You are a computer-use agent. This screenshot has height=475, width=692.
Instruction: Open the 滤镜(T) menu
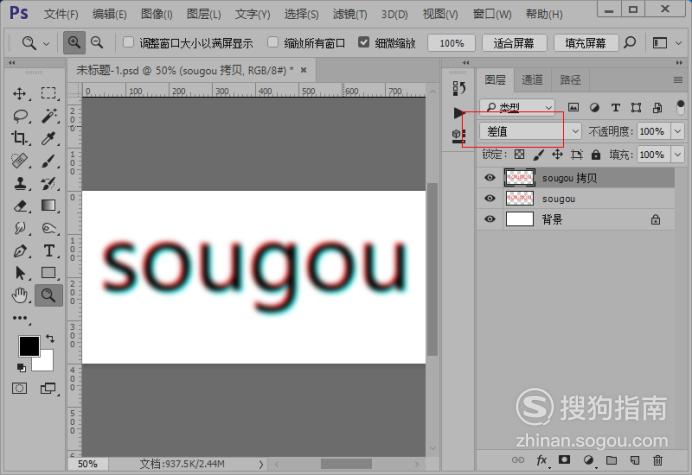(350, 14)
